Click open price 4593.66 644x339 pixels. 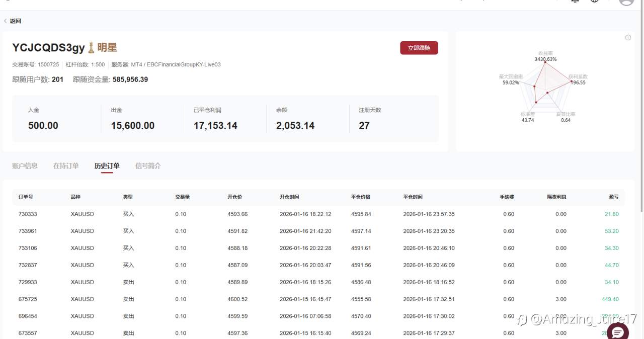237,214
